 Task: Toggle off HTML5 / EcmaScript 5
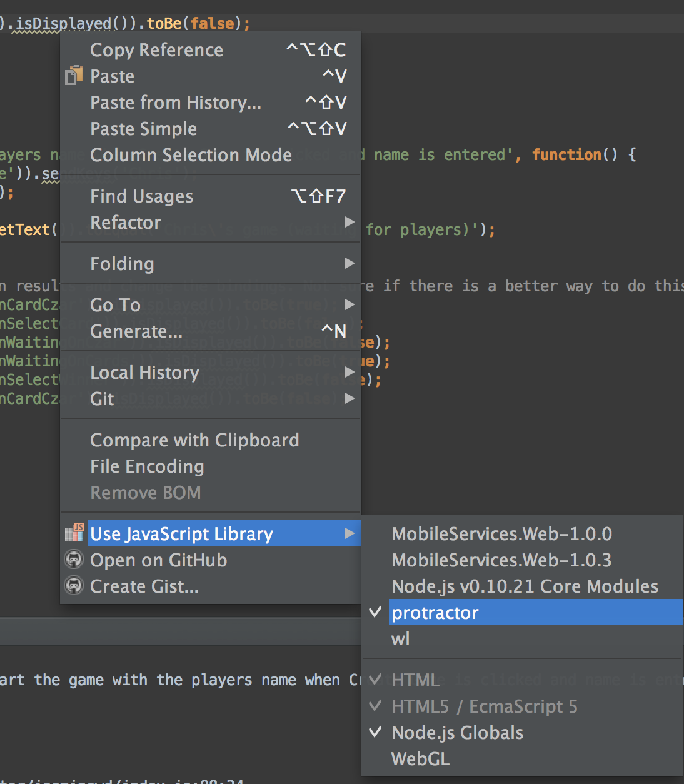[374, 706]
